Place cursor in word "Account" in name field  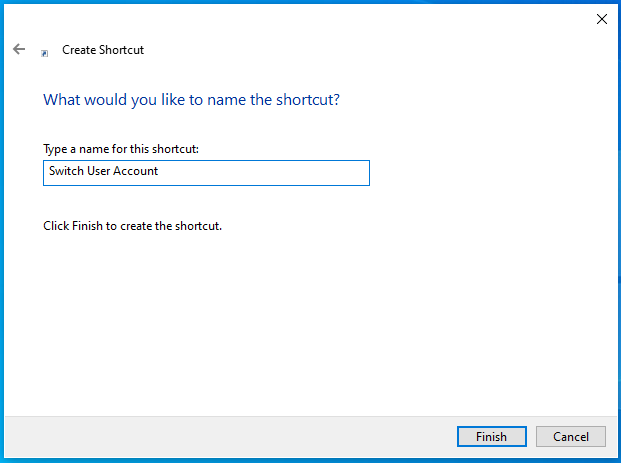(135, 171)
